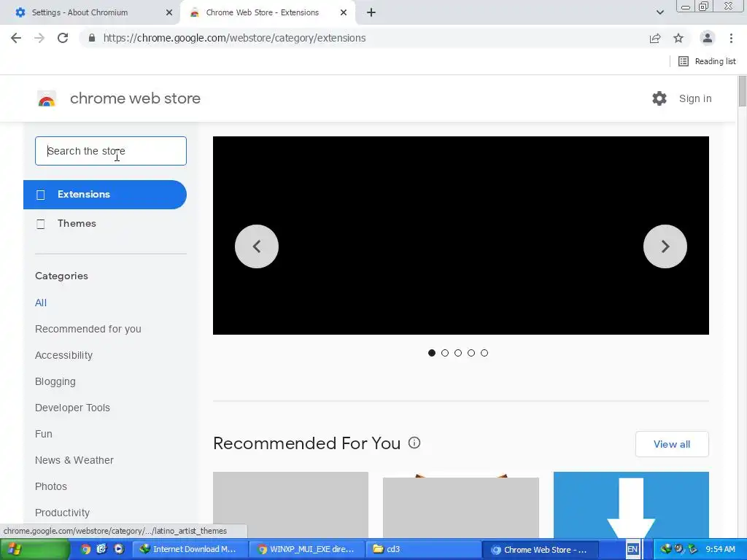This screenshot has width=747, height=560.
Task: Reload the Chrome Web Store page
Action: [63, 38]
